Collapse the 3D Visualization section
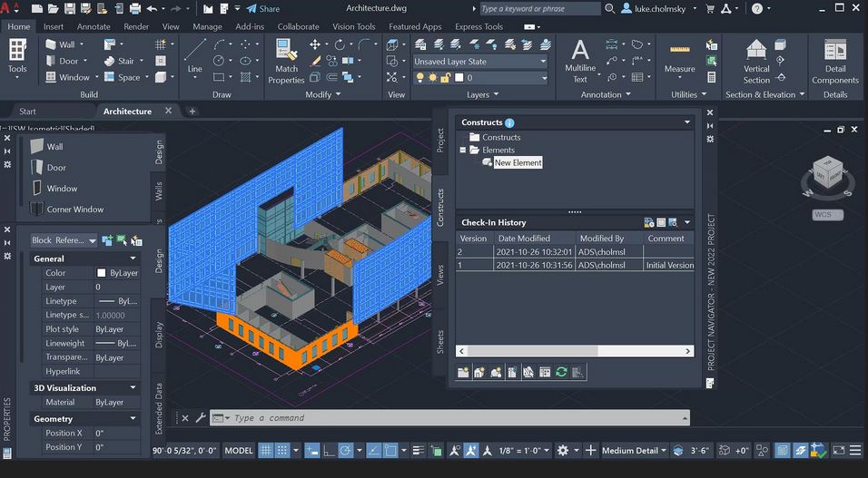Image resolution: width=868 pixels, height=478 pixels. (133, 388)
